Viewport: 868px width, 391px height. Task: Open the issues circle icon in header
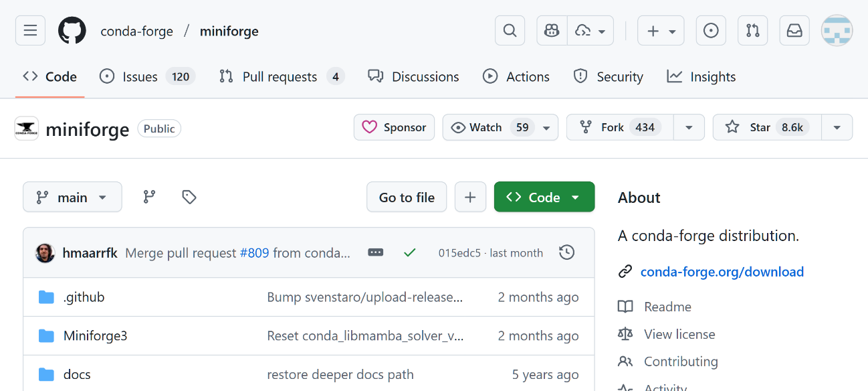pos(711,31)
